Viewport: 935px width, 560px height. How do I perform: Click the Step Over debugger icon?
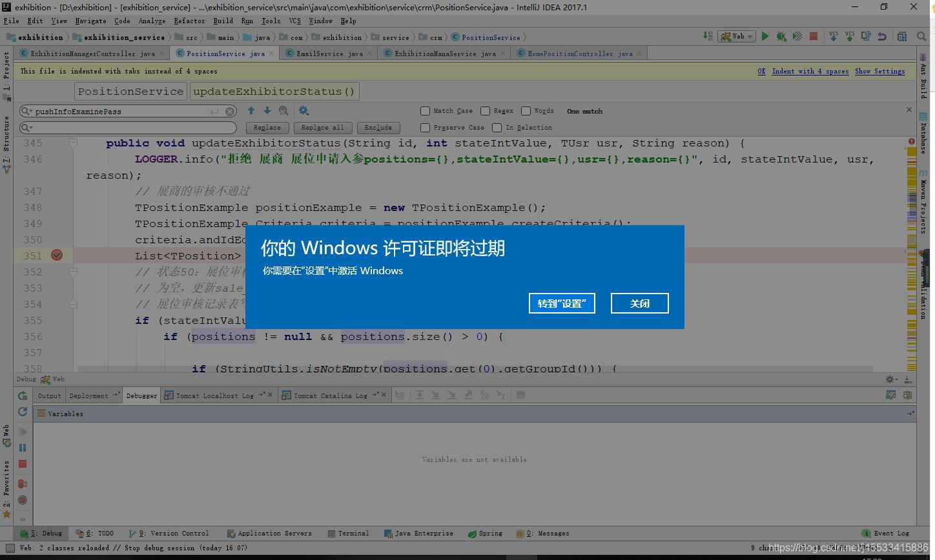coord(420,395)
